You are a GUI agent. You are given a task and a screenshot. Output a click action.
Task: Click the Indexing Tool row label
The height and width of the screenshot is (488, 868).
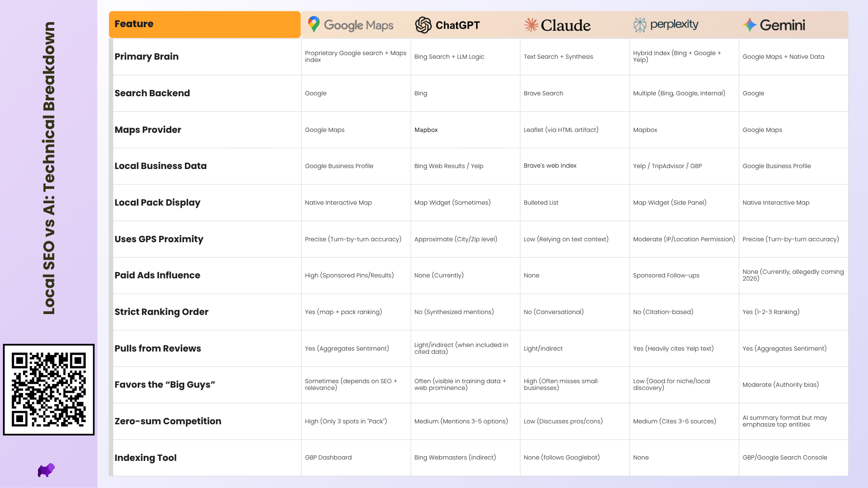pyautogui.click(x=146, y=458)
